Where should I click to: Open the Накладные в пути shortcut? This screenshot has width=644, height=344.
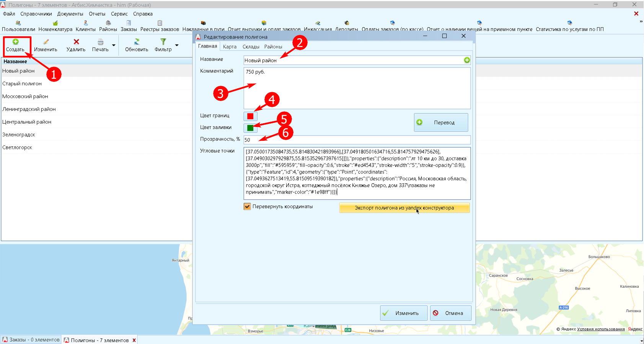(x=203, y=26)
